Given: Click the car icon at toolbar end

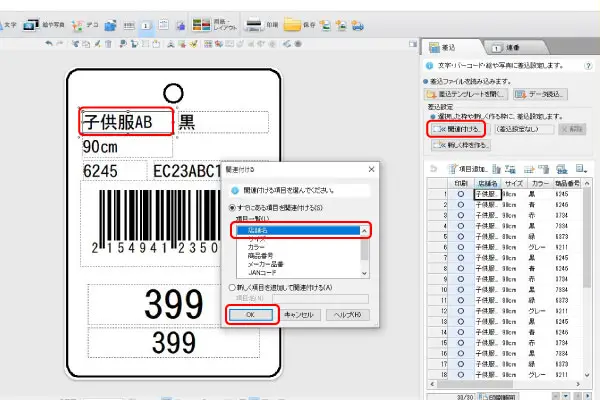Looking at the screenshot, I should (x=357, y=25).
